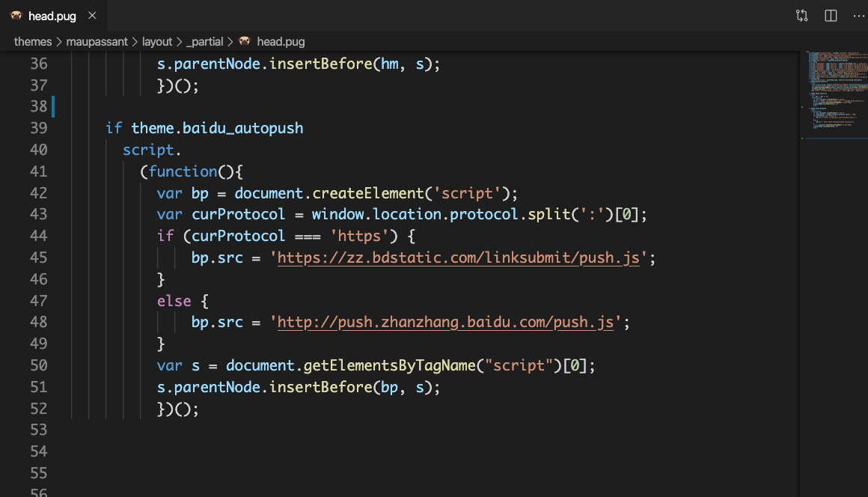
Task: Split the editor to the right
Action: tap(831, 16)
